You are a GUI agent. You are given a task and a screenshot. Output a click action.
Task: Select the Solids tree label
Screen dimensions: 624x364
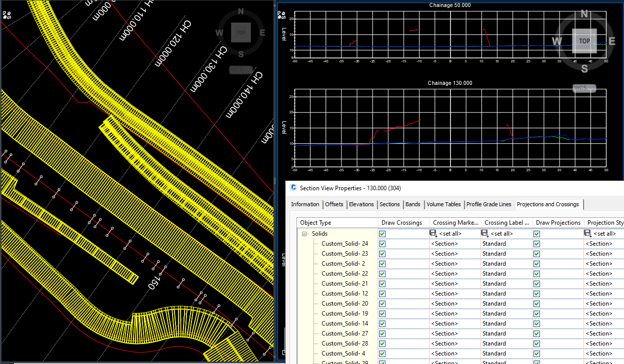[320, 234]
